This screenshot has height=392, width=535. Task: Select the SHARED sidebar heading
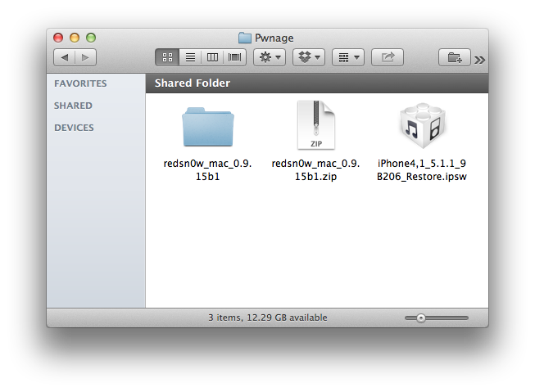[x=73, y=106]
